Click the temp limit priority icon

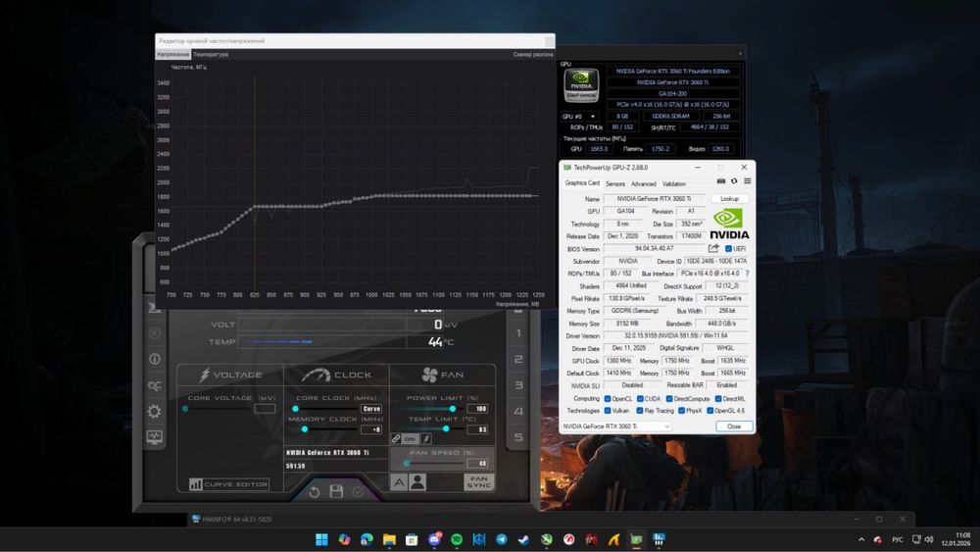pyautogui.click(x=425, y=439)
